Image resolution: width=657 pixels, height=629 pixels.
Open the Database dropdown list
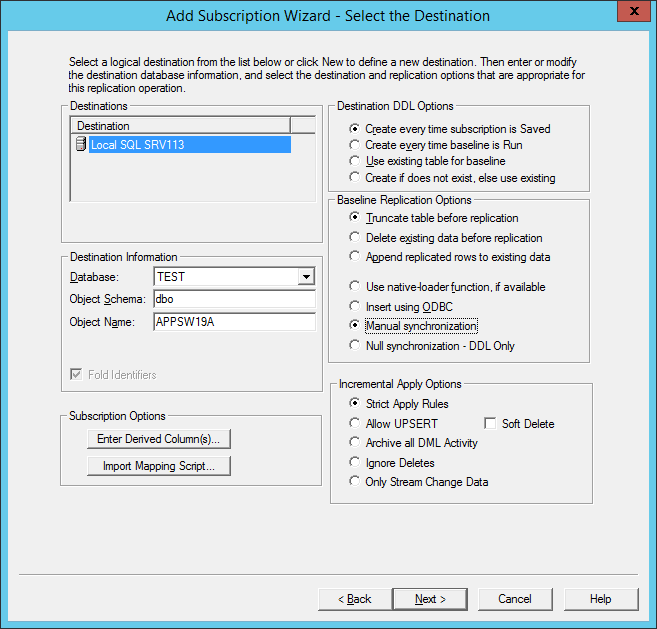307,277
